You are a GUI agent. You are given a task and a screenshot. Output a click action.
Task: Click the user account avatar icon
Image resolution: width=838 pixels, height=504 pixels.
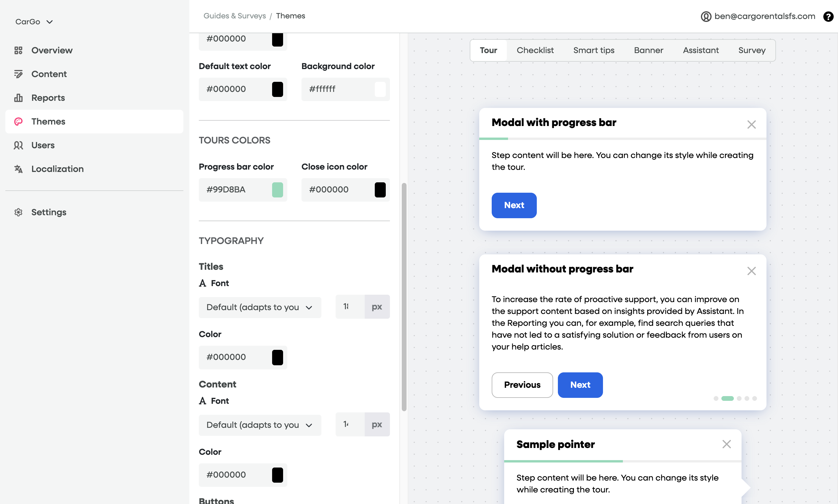[x=706, y=16]
